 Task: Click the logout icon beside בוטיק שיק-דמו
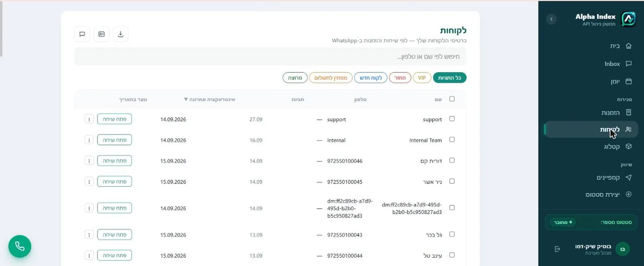click(x=558, y=249)
